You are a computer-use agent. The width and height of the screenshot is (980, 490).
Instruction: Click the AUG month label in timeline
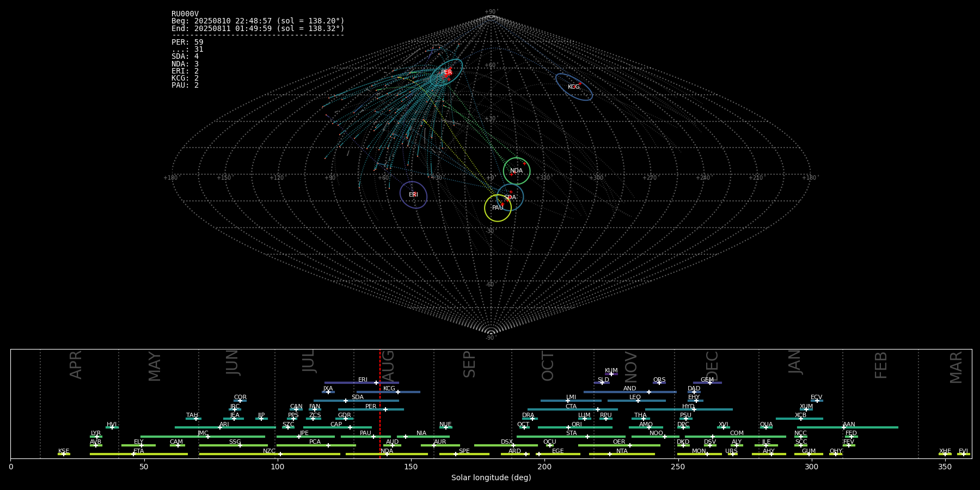(388, 366)
